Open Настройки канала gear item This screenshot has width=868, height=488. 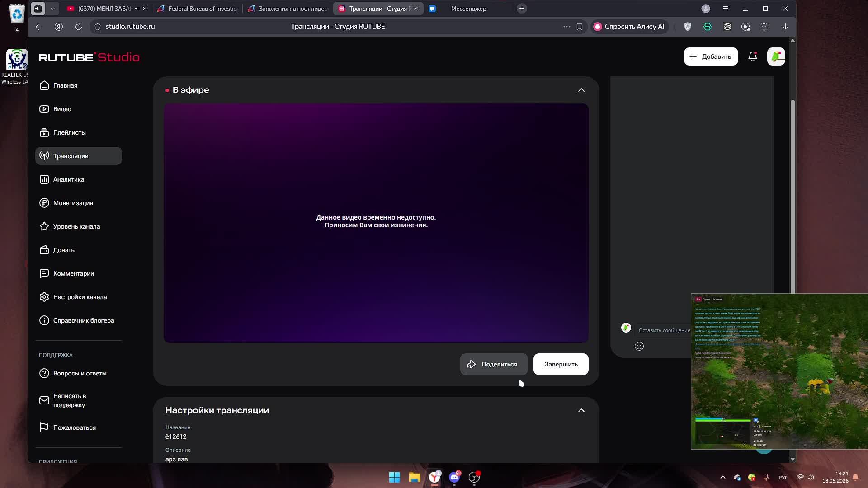[79, 297]
